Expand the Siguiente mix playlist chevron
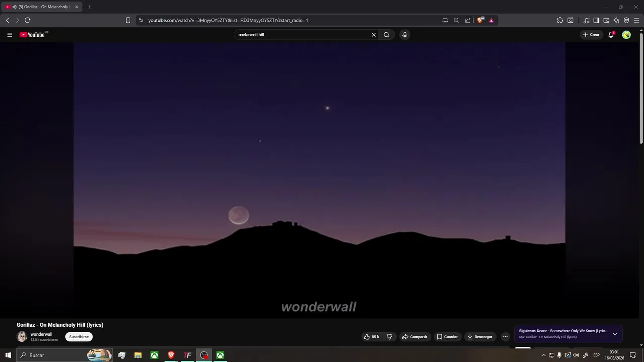 pos(615,334)
